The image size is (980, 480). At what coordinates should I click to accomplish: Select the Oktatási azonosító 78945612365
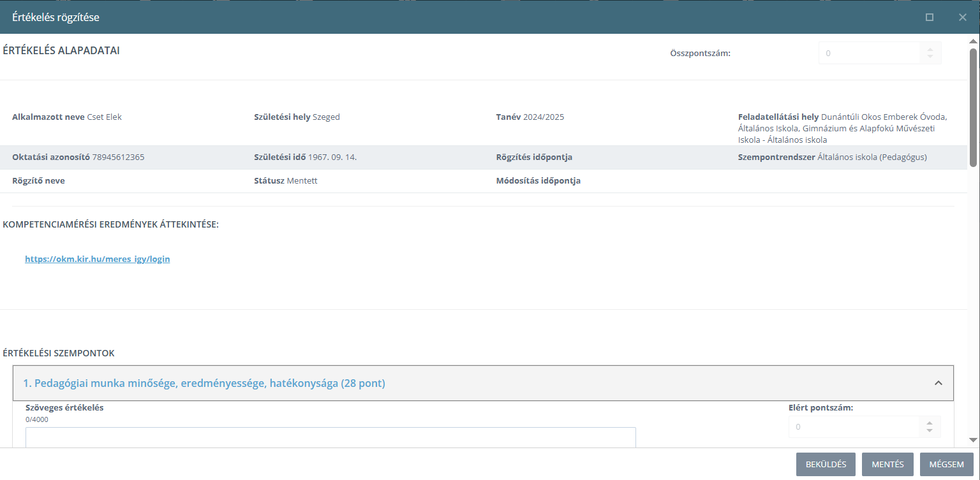pos(118,157)
